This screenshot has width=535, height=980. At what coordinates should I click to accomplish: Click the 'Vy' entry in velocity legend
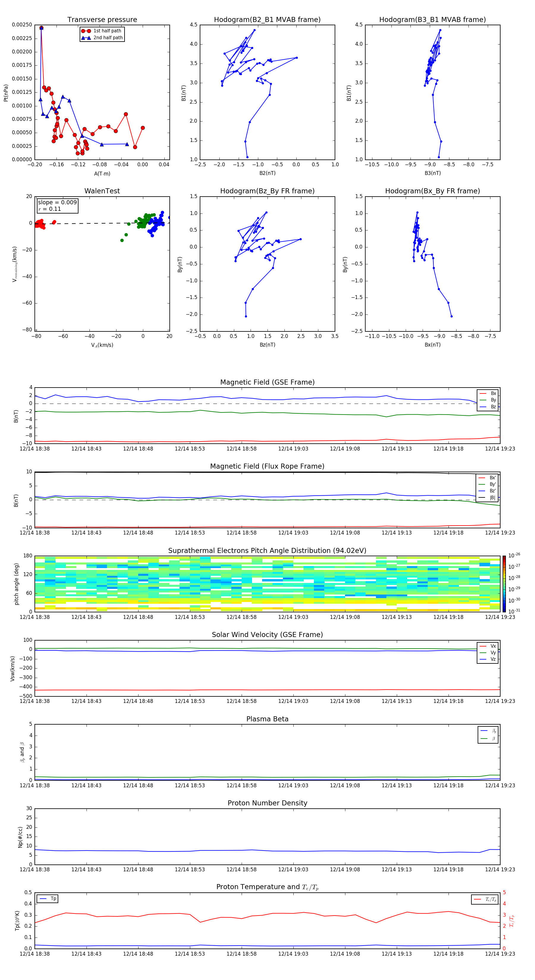[x=488, y=652]
